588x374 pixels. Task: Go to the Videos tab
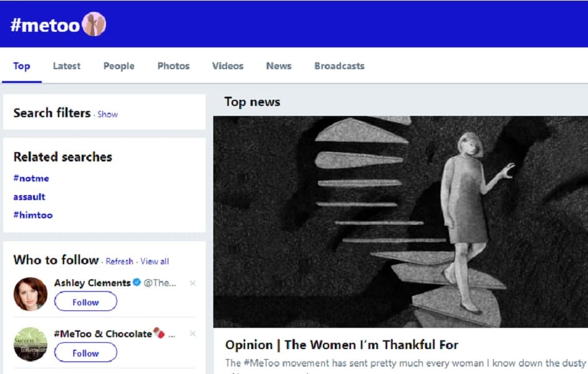(x=228, y=66)
